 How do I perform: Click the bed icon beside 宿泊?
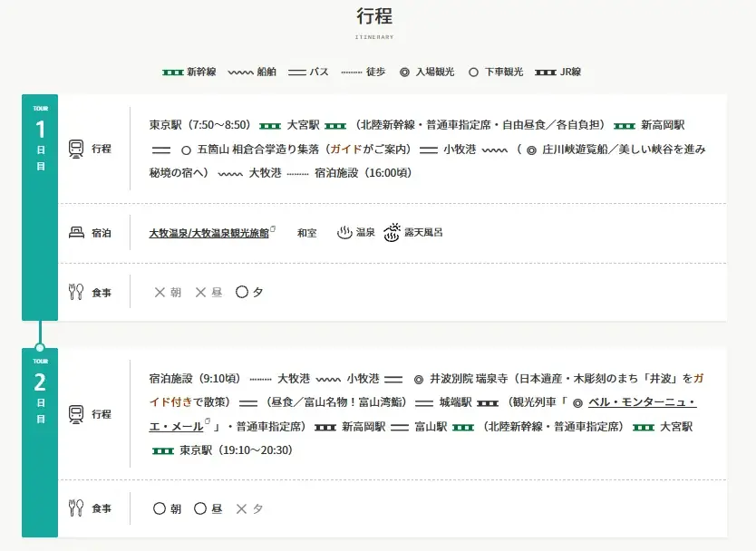[x=76, y=232]
